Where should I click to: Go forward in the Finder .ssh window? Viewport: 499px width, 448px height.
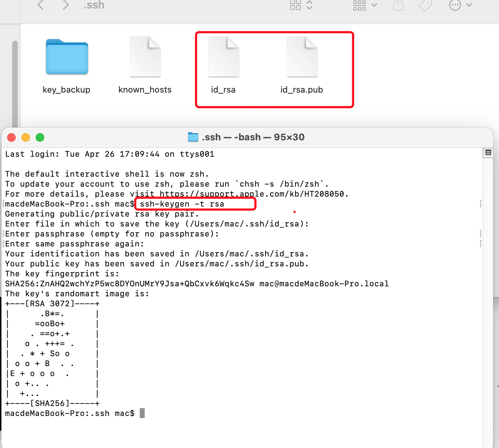(66, 5)
